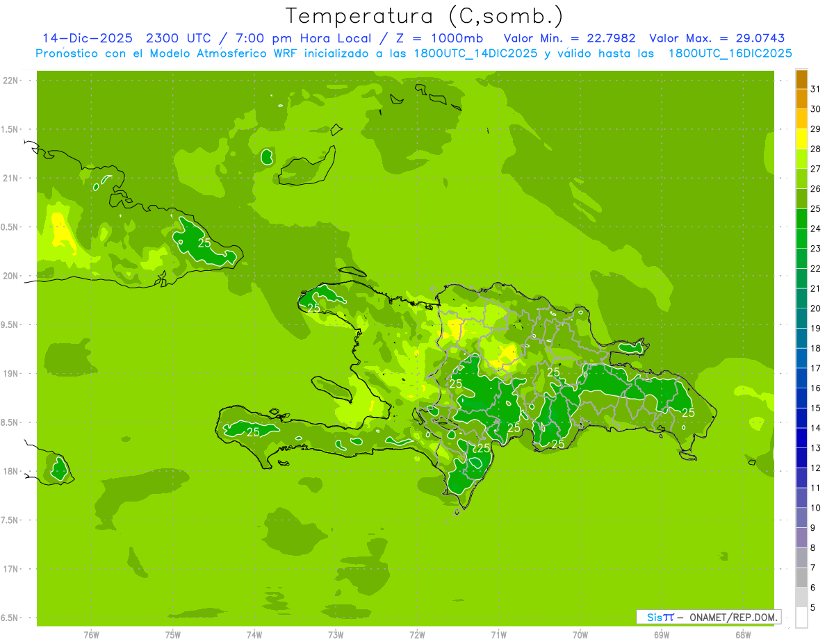Click the title "Temperatura (C,somb.)"
Screen dimensions: 834x644
425,17
